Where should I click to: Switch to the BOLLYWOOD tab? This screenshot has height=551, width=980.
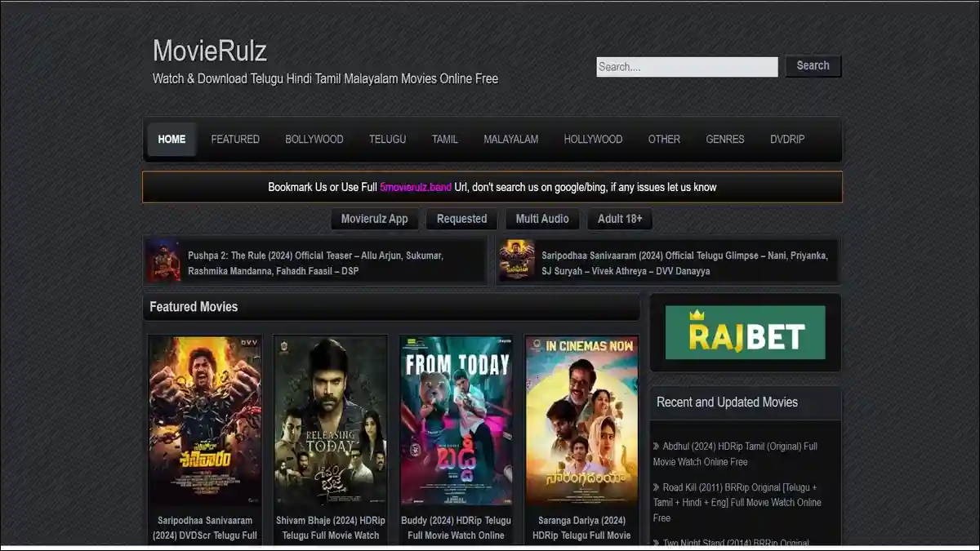point(314,139)
